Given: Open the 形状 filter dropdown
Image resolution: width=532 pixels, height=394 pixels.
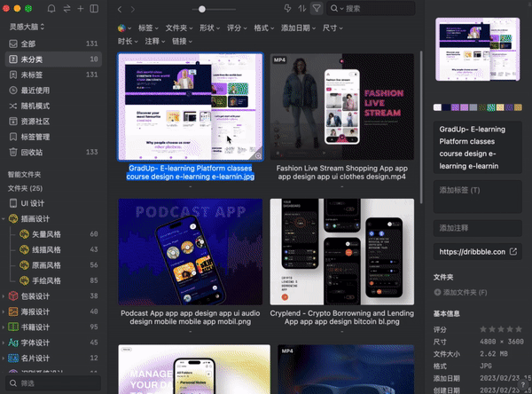Looking at the screenshot, I should [x=209, y=28].
